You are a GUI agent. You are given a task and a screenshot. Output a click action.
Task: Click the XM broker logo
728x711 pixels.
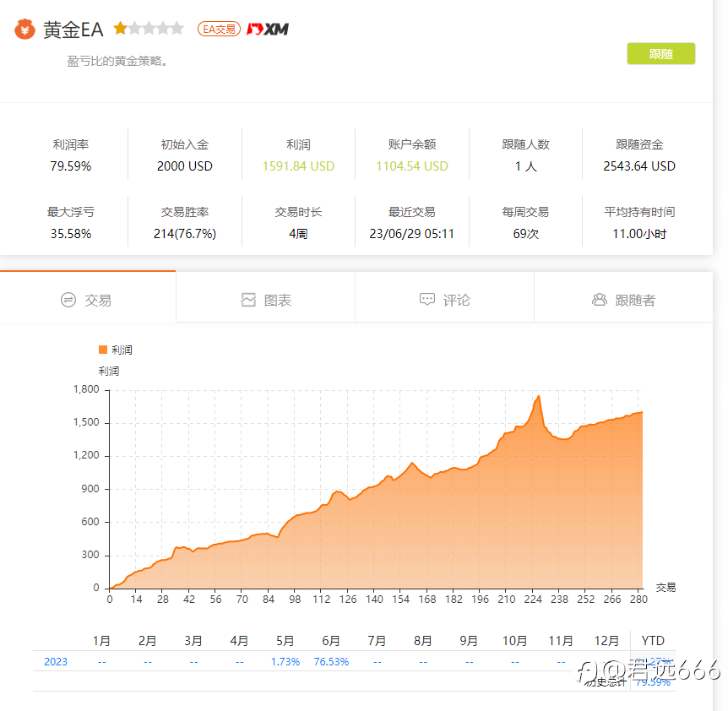pyautogui.click(x=268, y=30)
